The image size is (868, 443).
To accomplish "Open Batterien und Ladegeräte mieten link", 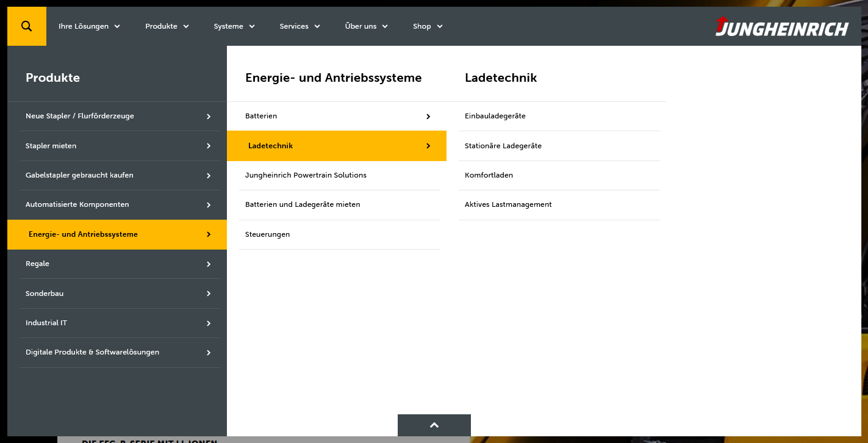I will click(x=303, y=204).
